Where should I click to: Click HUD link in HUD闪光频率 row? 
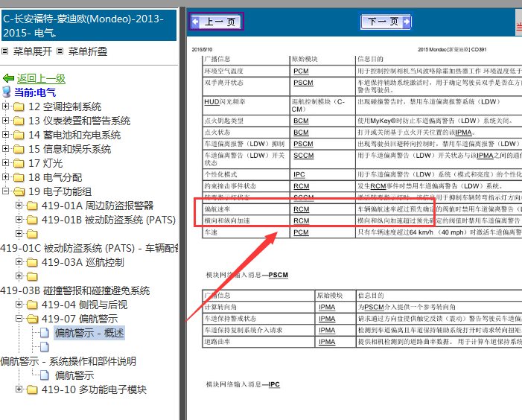click(211, 101)
